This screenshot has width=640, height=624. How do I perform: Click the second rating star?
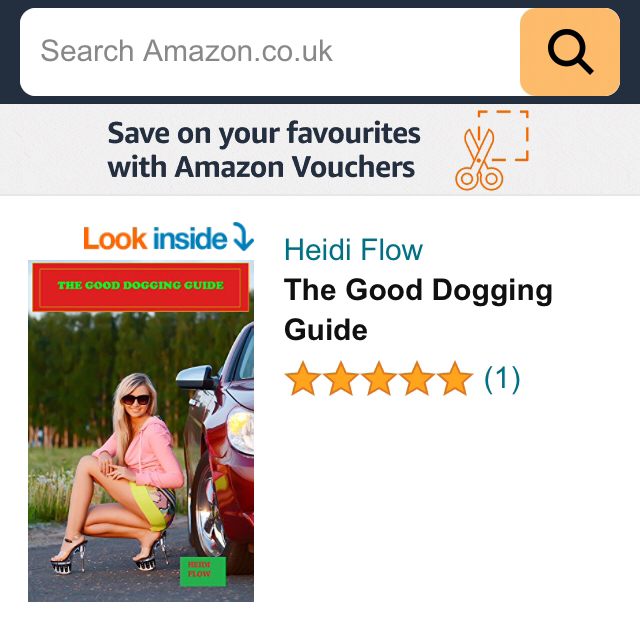point(341,379)
